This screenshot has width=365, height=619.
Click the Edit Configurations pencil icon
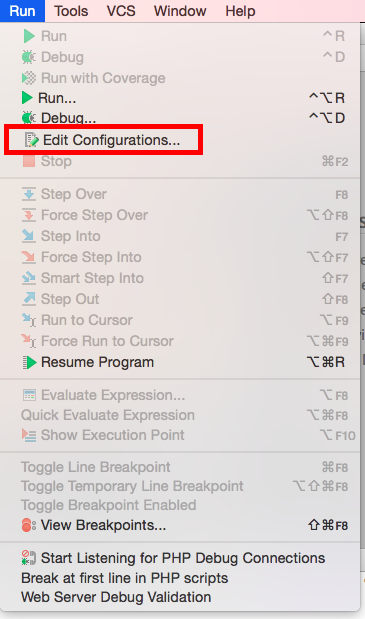click(x=32, y=140)
